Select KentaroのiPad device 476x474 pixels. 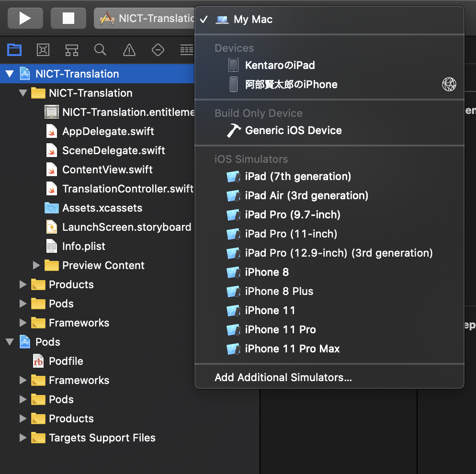point(329,65)
